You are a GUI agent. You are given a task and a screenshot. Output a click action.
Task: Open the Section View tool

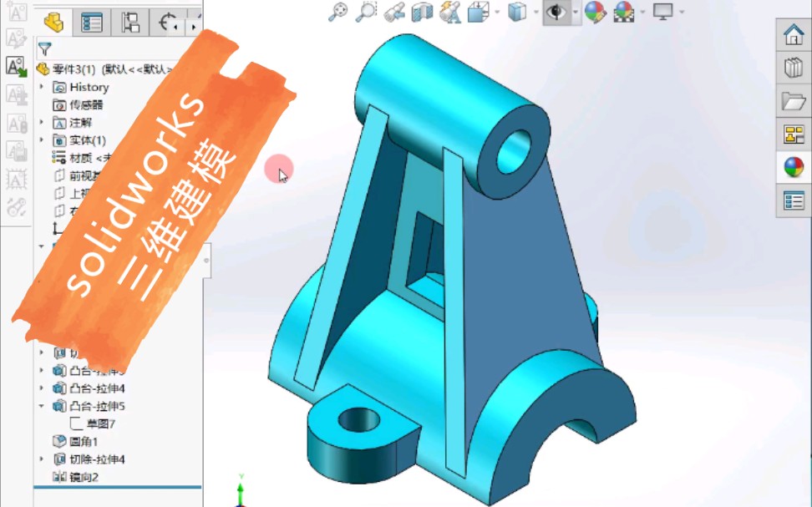(421, 12)
